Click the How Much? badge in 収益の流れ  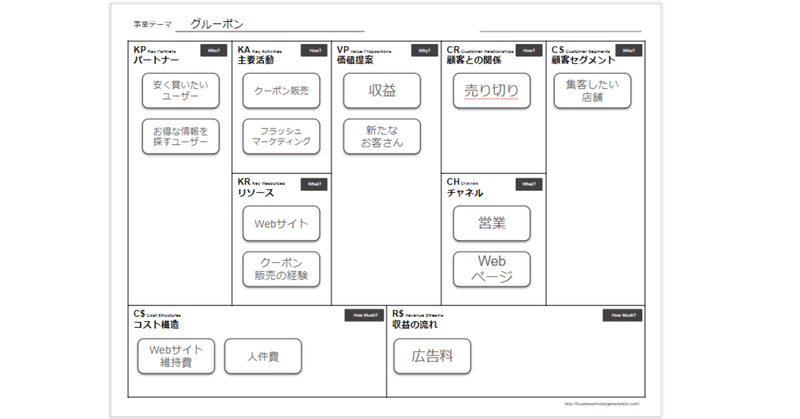coord(623,315)
